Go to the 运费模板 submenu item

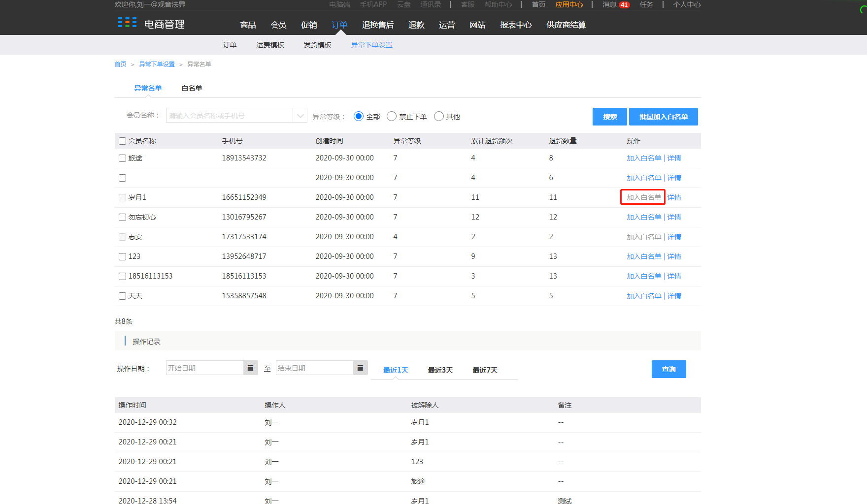coord(270,45)
